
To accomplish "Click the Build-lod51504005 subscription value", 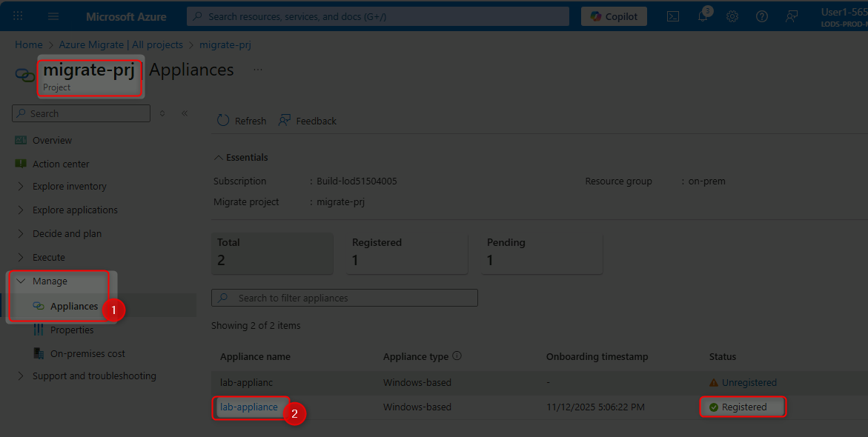I will coord(357,181).
